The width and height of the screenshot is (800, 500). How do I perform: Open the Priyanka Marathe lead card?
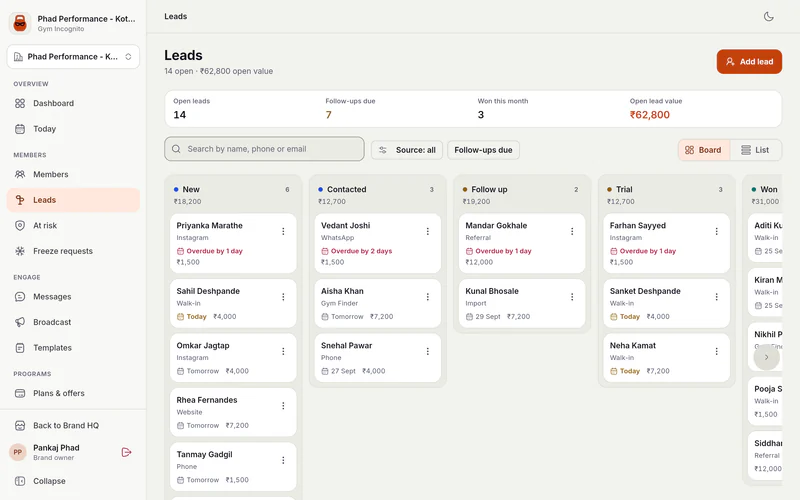[x=233, y=243]
